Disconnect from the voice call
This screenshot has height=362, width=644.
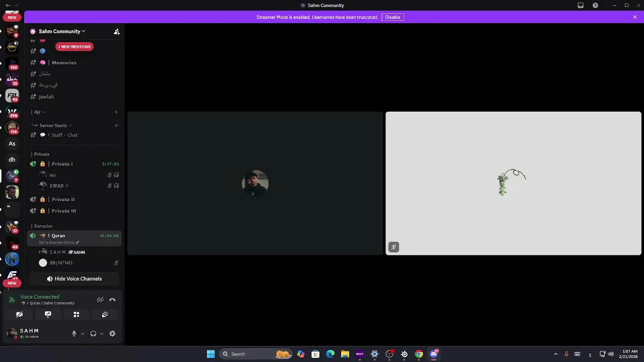(112, 300)
